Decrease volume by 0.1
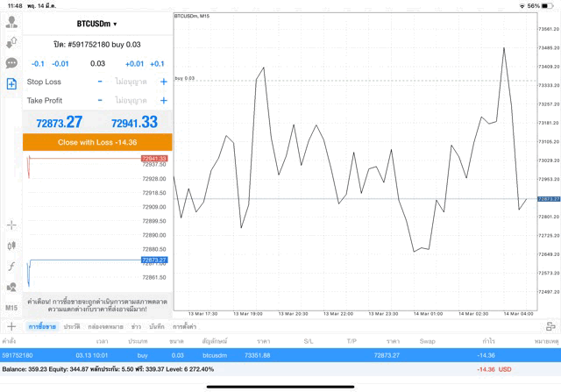The height and width of the screenshot is (392, 561). (x=38, y=64)
